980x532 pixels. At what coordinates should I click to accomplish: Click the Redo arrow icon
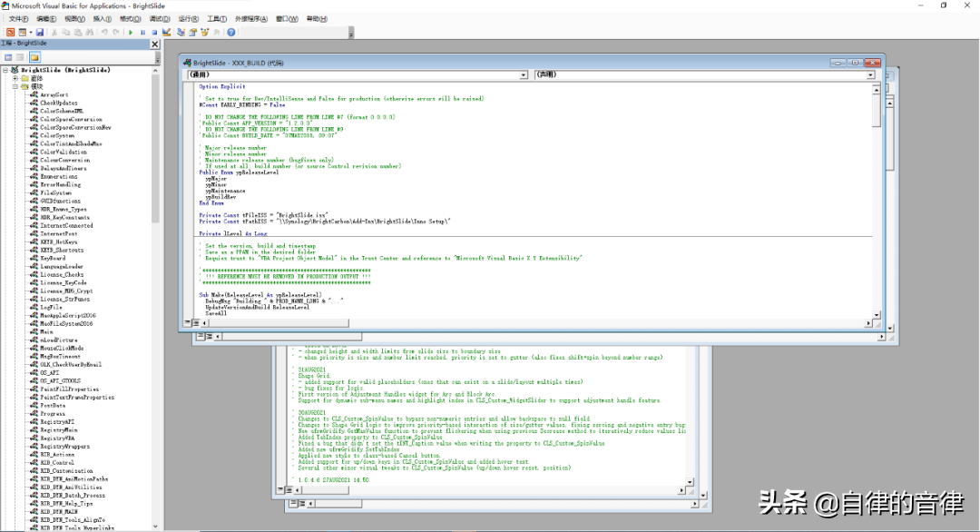pyautogui.click(x=116, y=33)
